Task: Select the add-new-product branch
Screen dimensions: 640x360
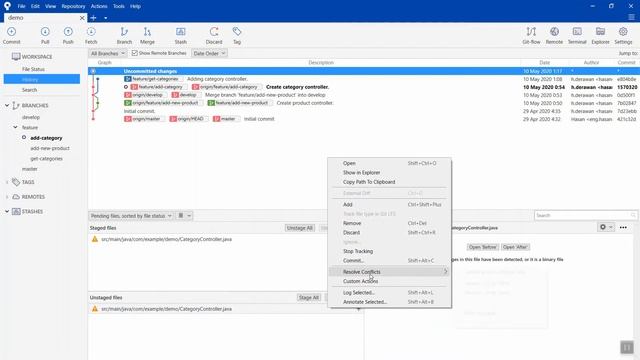Action: (x=50, y=148)
